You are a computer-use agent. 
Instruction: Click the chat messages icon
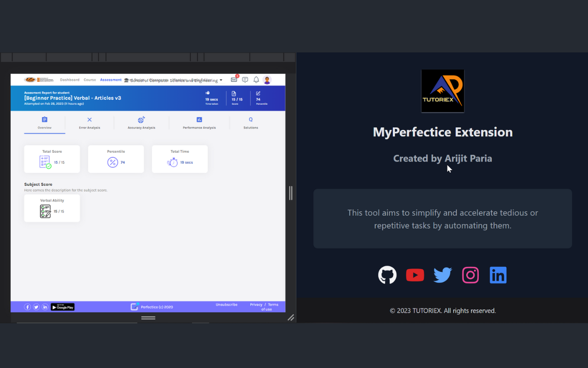(x=245, y=79)
